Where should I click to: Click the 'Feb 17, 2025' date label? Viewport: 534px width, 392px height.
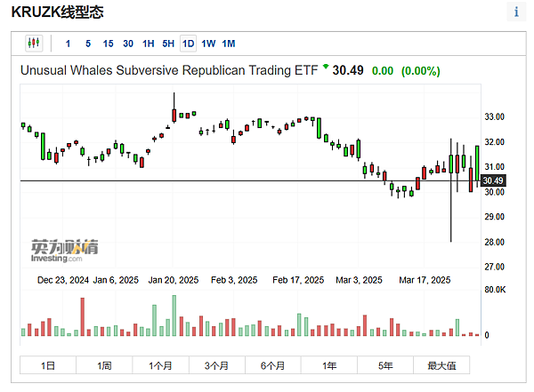point(298,280)
